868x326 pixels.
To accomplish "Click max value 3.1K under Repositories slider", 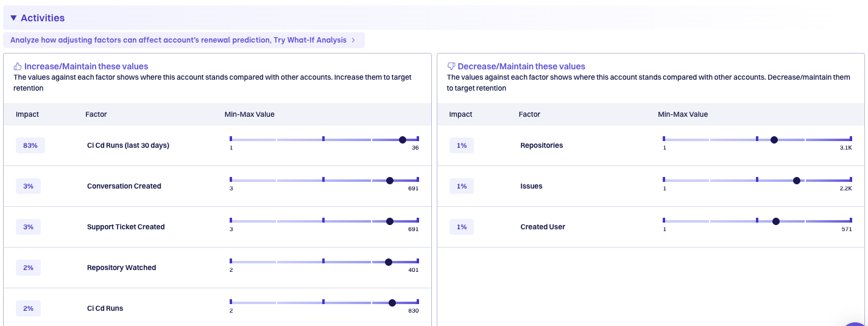I will 845,148.
